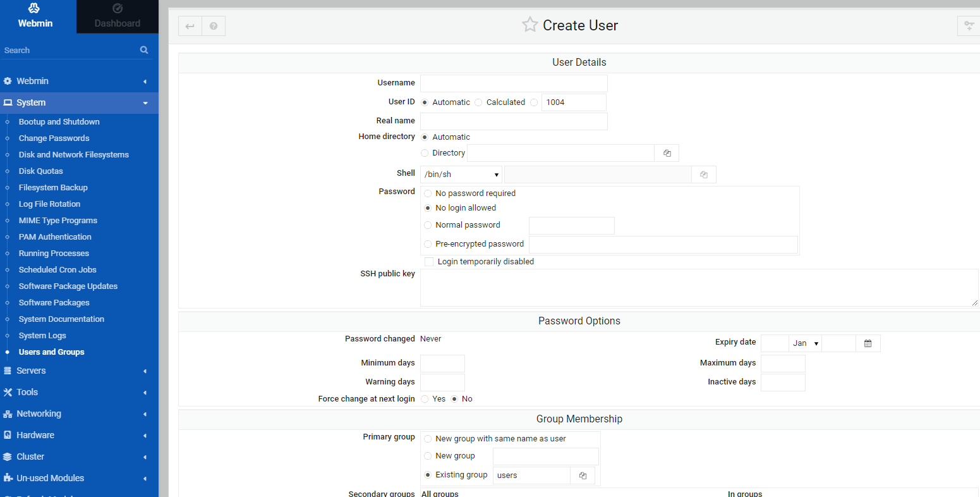Enable Login temporarily disabled checkbox

(x=429, y=262)
